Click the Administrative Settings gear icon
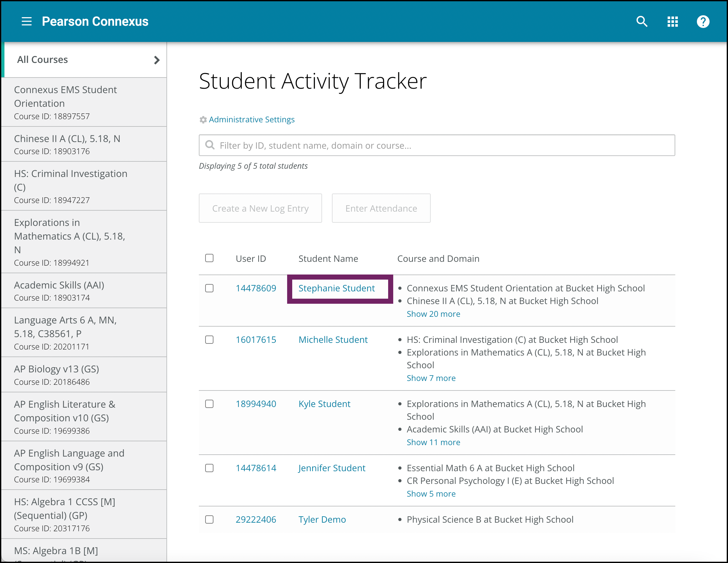 [203, 120]
